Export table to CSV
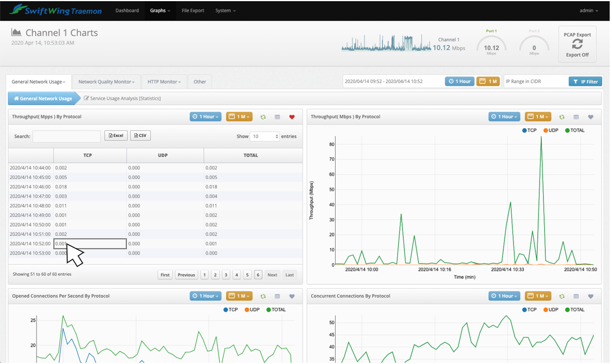 pos(140,136)
